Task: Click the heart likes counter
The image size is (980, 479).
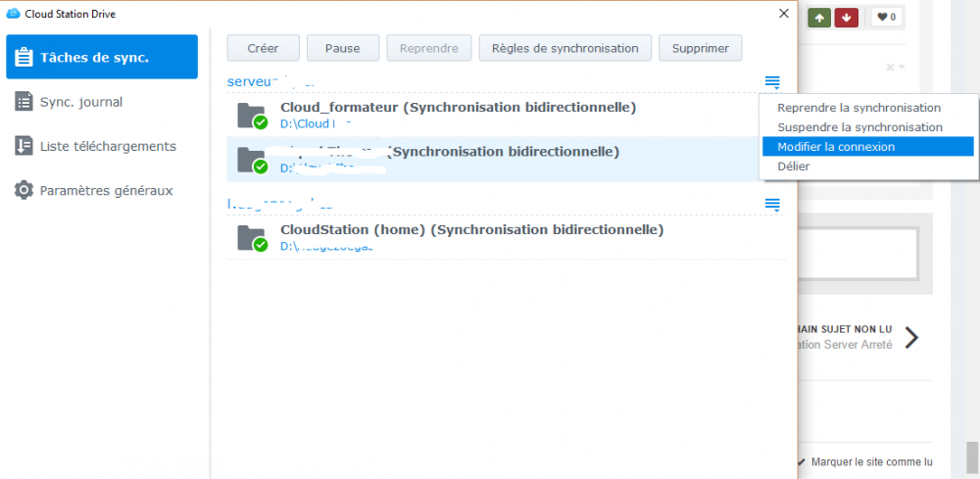Action: (886, 18)
